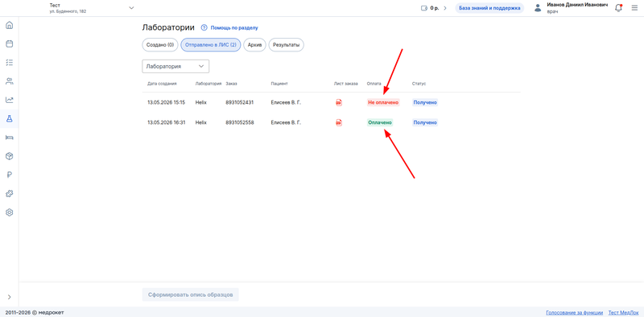Click the Пациент column header
Viewport: 644px width, 317px height.
279,84
